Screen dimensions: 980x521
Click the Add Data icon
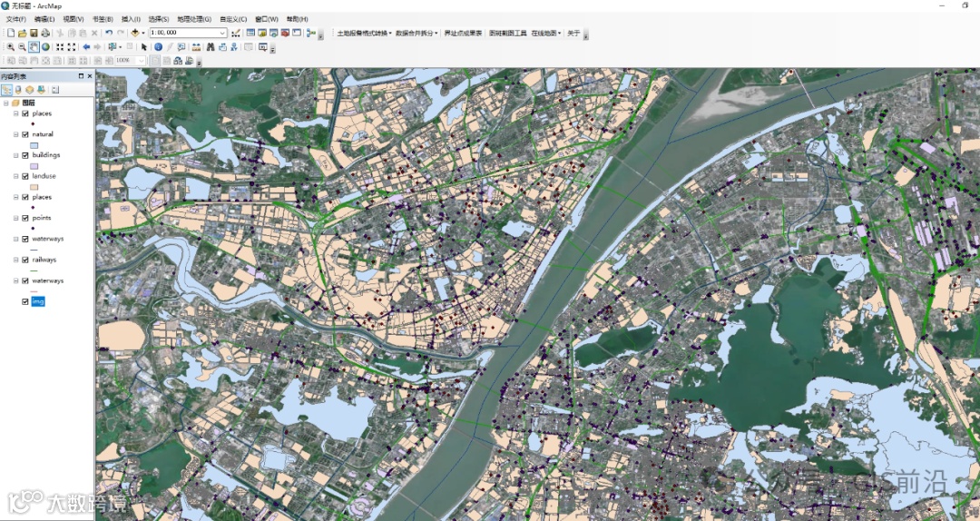(135, 33)
